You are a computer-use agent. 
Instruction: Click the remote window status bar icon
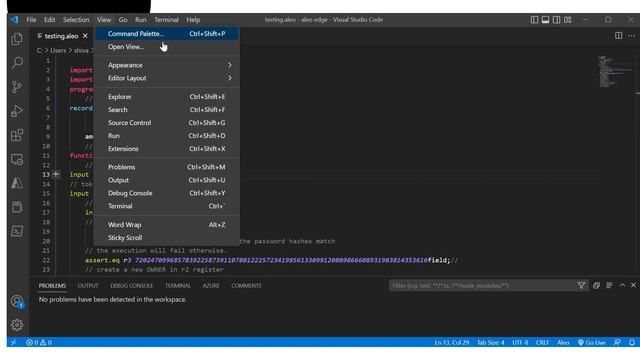tap(13, 342)
